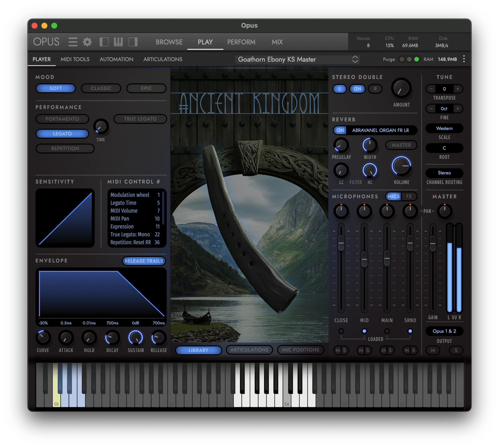The height and width of the screenshot is (448, 499).
Task: Click the bottom Articulations button
Action: (249, 350)
